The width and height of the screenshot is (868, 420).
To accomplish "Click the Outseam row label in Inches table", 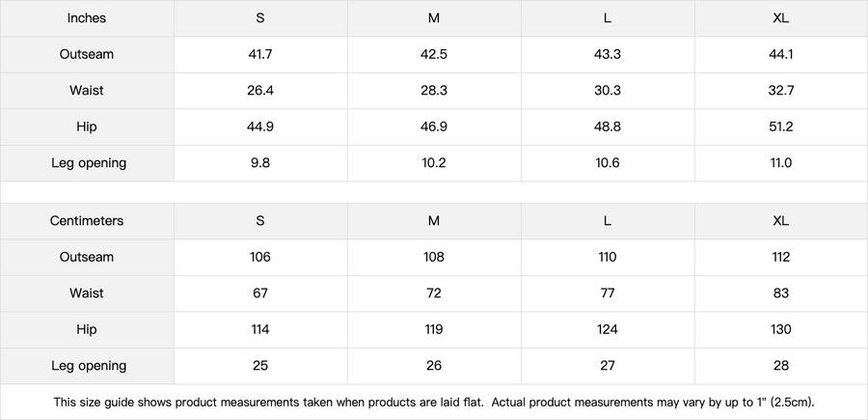I will pyautogui.click(x=87, y=54).
